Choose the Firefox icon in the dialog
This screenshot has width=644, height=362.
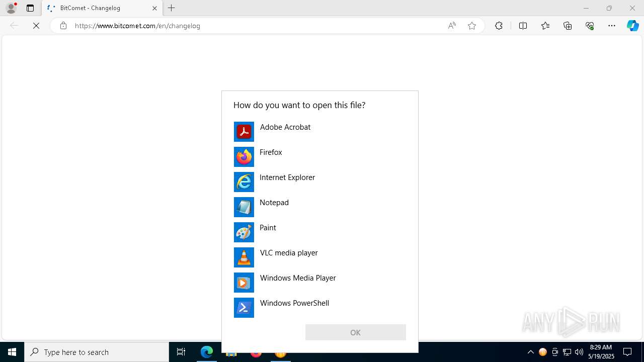tap(244, 157)
